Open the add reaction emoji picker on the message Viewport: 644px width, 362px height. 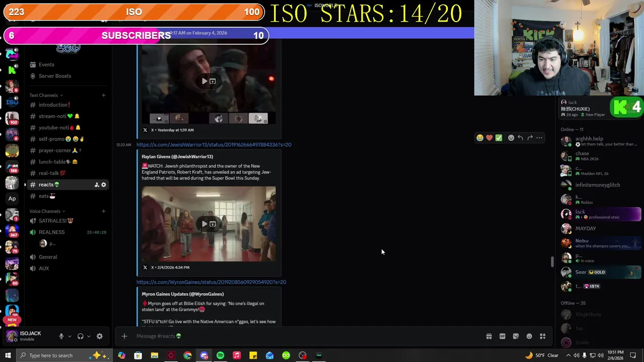[x=511, y=138]
